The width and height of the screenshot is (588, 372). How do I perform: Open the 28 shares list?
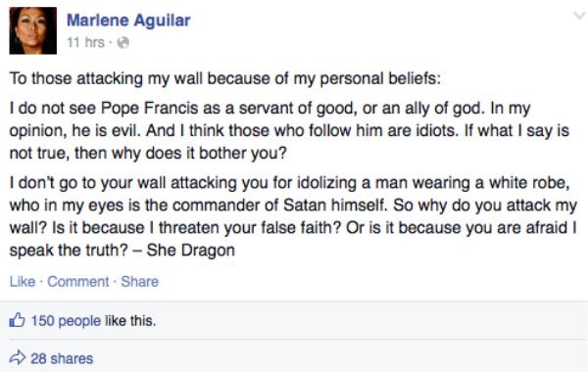coord(62,358)
